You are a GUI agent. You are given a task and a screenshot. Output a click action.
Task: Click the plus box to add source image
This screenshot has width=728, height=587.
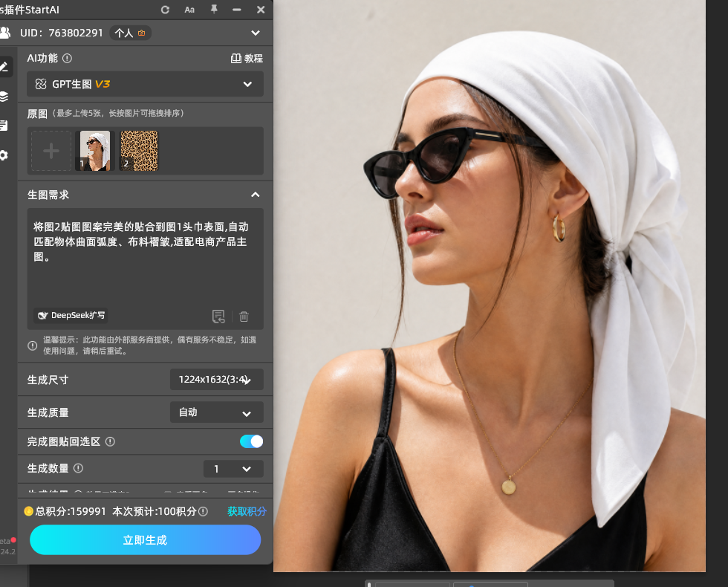tap(51, 150)
